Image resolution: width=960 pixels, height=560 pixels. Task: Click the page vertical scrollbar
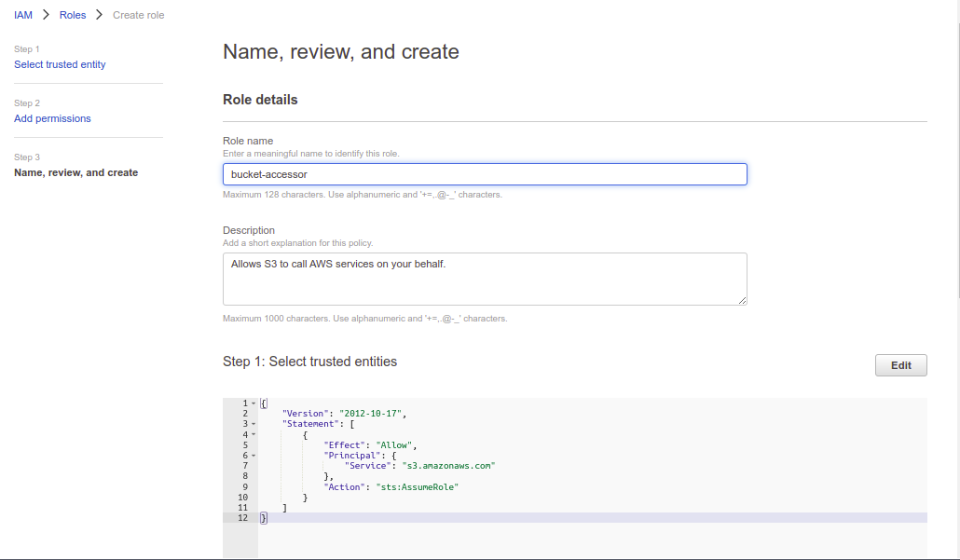955,186
